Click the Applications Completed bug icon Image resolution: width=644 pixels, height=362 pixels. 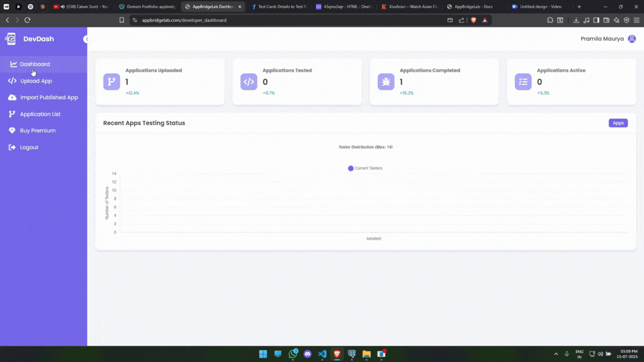[x=386, y=82]
